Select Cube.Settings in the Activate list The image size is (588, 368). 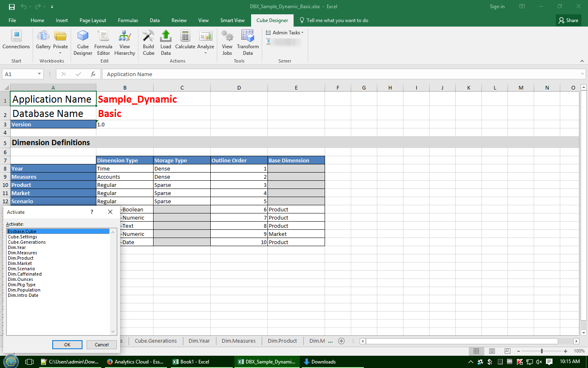tap(58, 237)
